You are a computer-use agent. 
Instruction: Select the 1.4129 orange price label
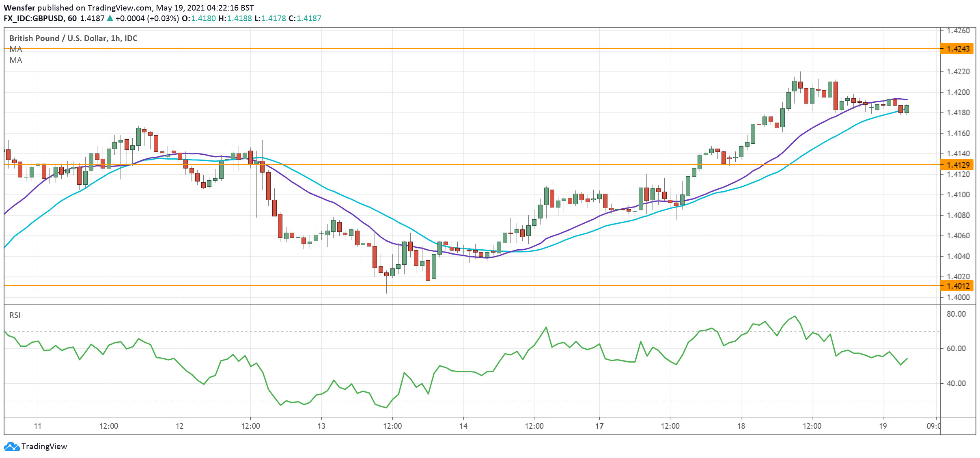[x=958, y=165]
